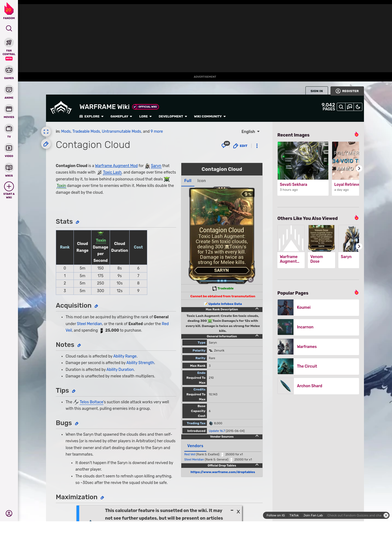
Task: Click the wiki header search magnifier
Action: 341,107
